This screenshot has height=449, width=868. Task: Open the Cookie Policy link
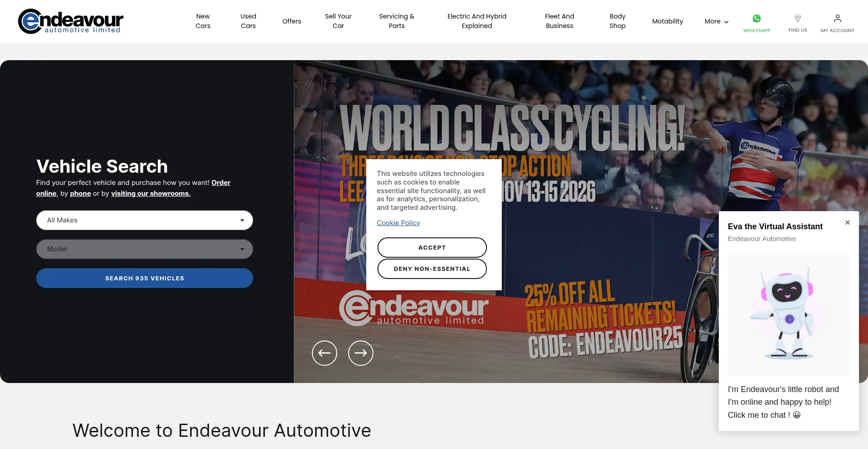[x=398, y=223]
